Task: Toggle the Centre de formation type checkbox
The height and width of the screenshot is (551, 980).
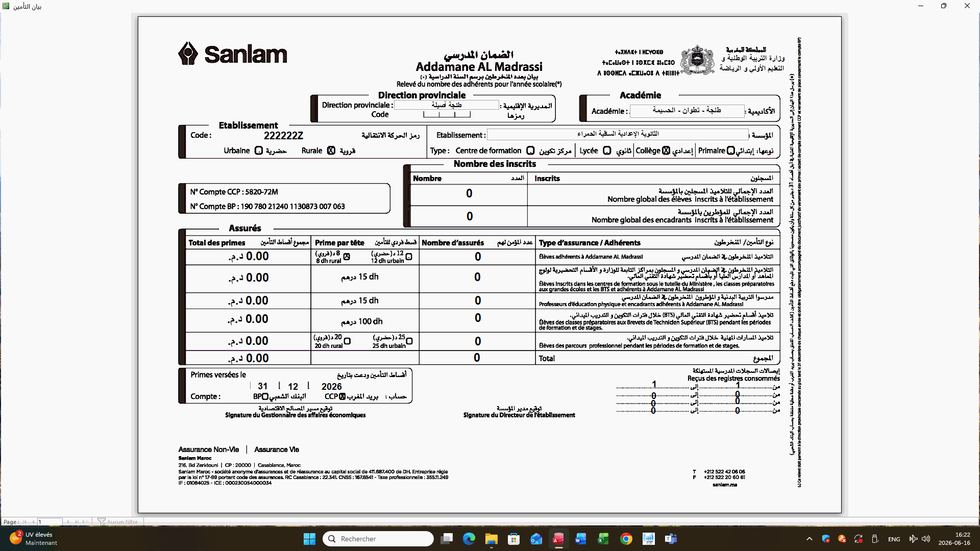Action: point(530,151)
